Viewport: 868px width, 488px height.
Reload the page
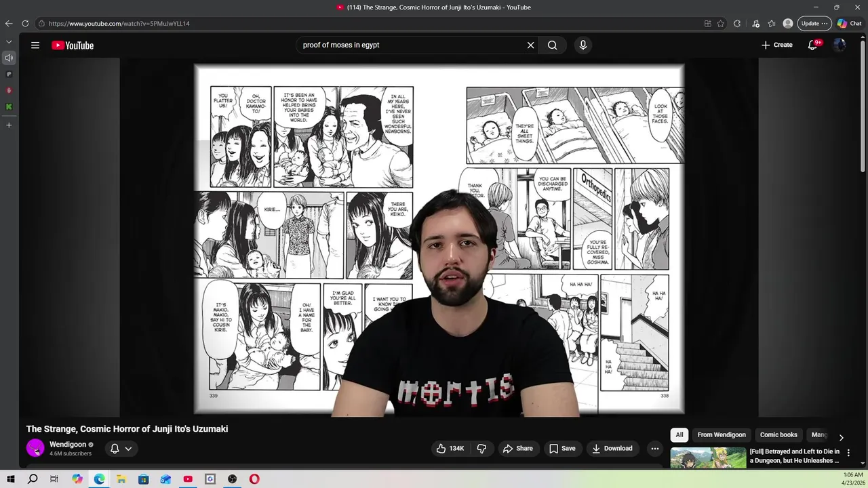(x=25, y=24)
